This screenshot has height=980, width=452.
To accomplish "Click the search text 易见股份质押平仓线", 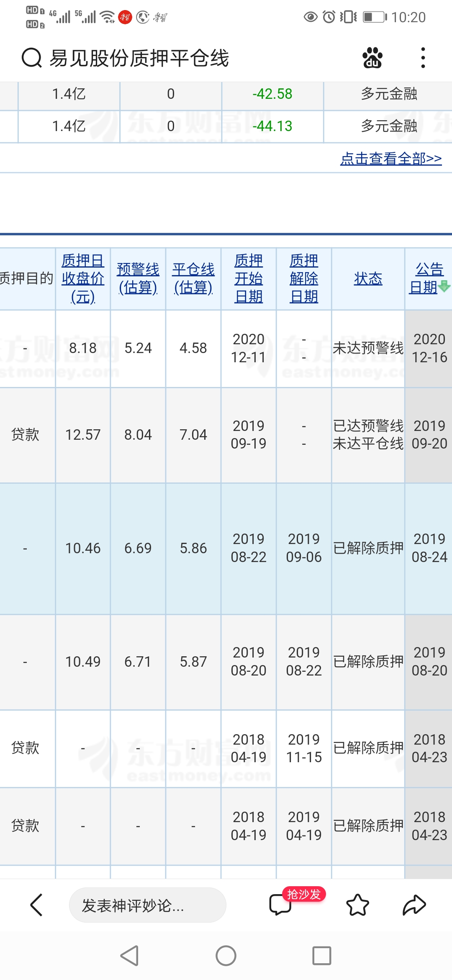I will pos(139,58).
